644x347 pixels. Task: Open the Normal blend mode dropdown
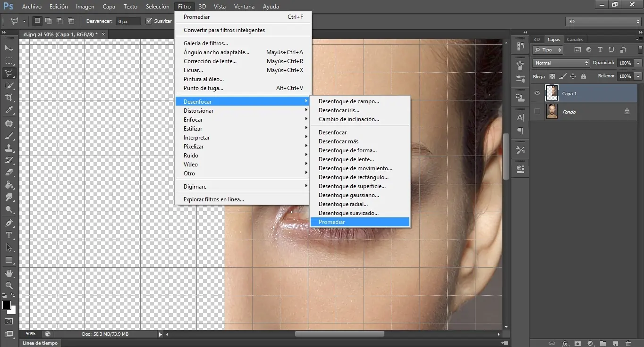click(x=560, y=63)
